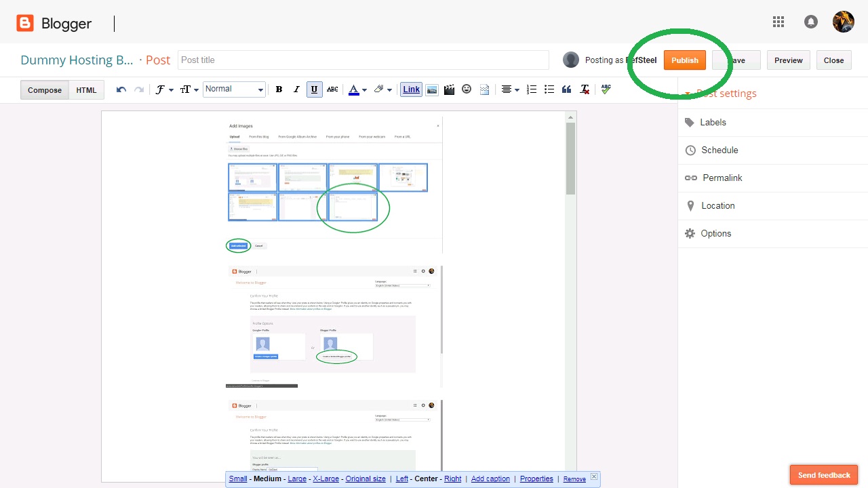This screenshot has width=868, height=488.
Task: Remove the selected image
Action: click(x=574, y=479)
